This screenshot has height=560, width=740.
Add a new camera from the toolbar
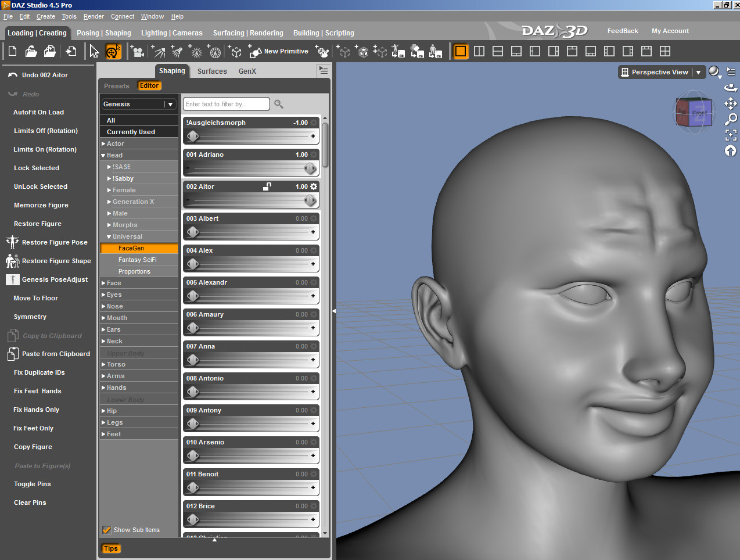[x=138, y=52]
